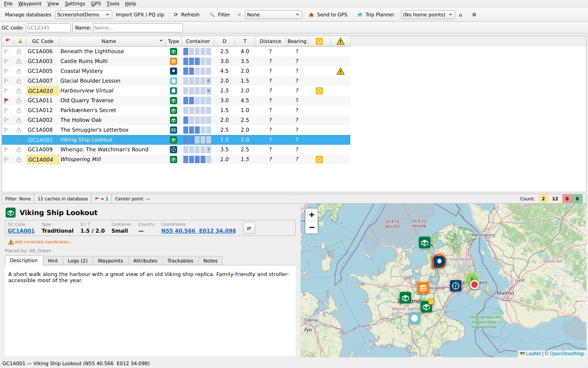Switch to the Waypoints tab

click(x=110, y=261)
